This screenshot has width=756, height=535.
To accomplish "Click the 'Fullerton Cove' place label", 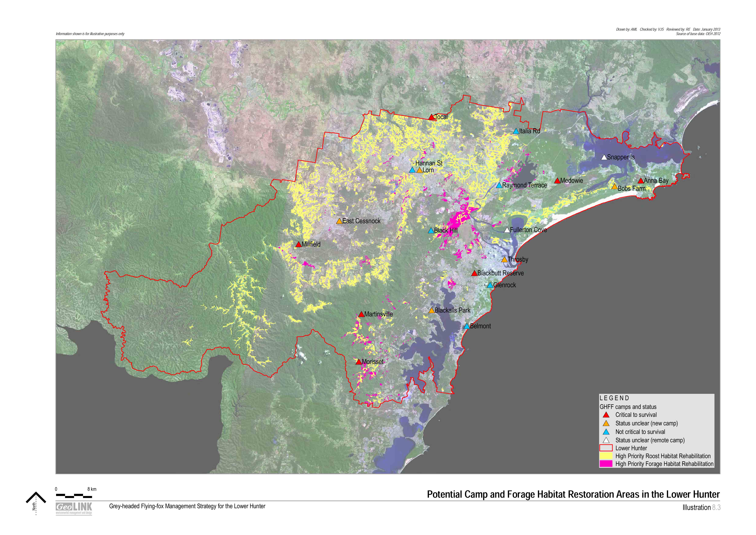I will pyautogui.click(x=529, y=230).
